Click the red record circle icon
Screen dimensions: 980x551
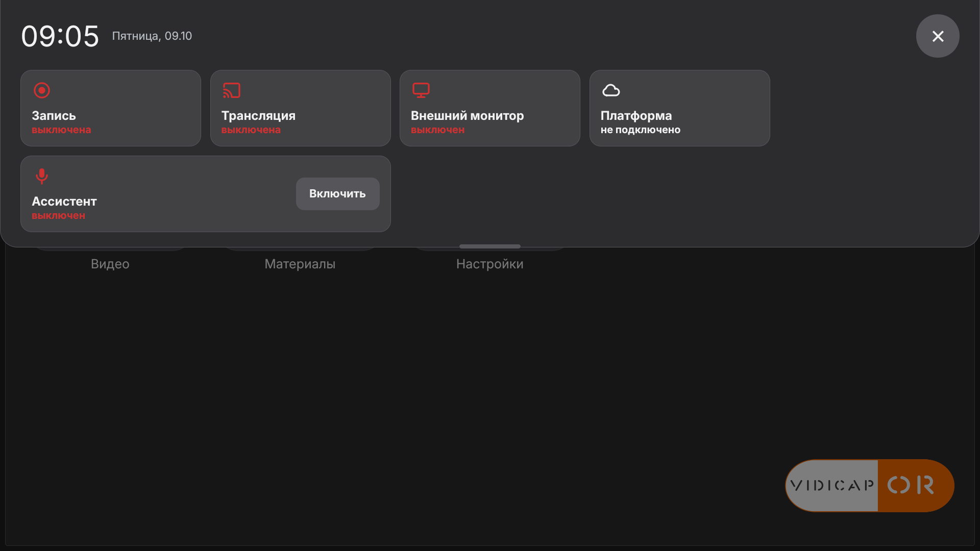coord(42,90)
